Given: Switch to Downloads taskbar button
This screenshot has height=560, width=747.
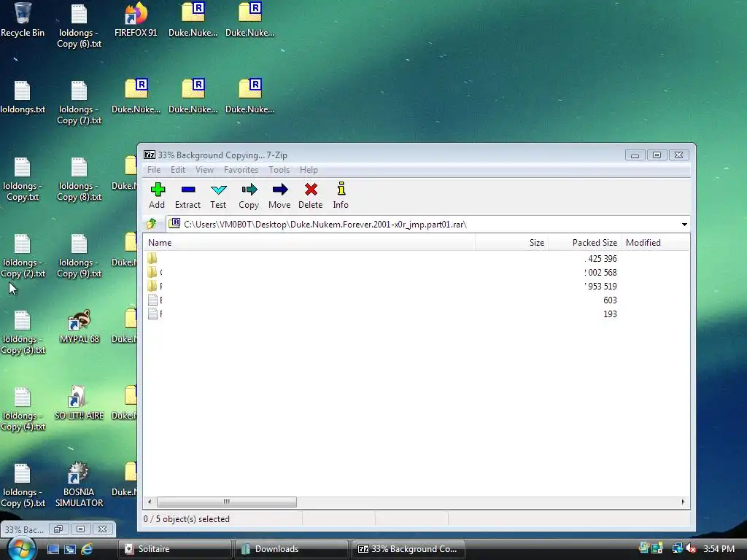Looking at the screenshot, I should click(x=292, y=549).
